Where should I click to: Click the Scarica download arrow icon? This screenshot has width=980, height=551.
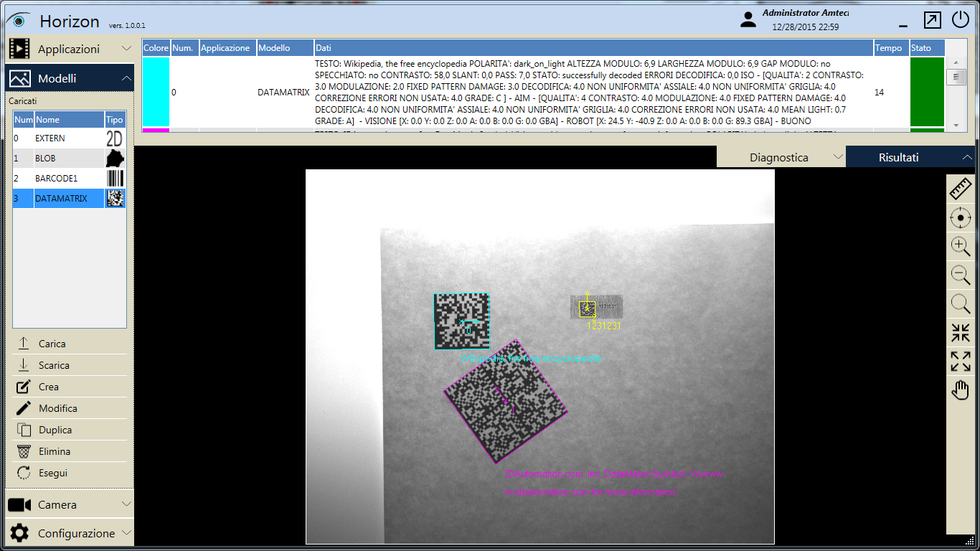coord(24,365)
